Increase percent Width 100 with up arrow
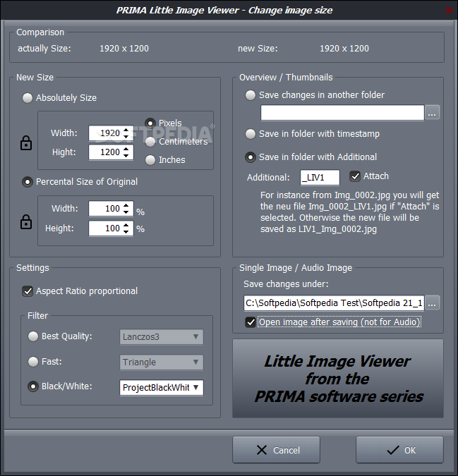Image resolution: width=458 pixels, height=476 pixels. pos(126,205)
